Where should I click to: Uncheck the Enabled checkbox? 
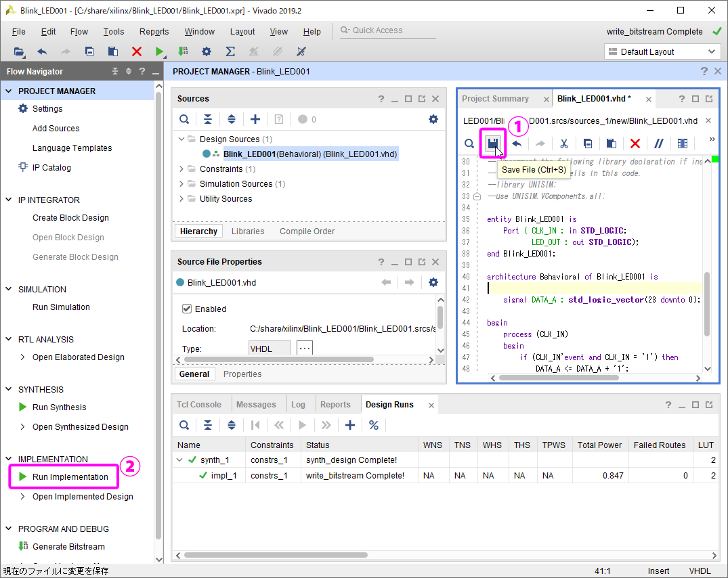coord(188,309)
